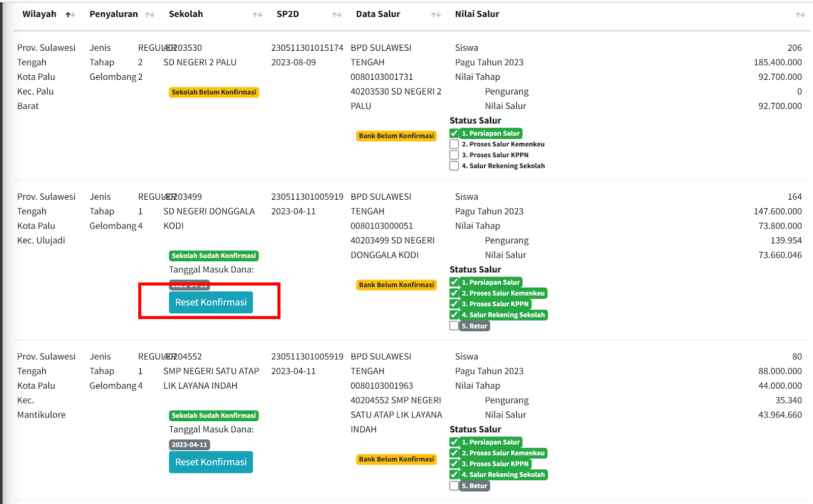Click the 2023-04-11 date badge in last row
The width and height of the screenshot is (813, 504).
[190, 445]
